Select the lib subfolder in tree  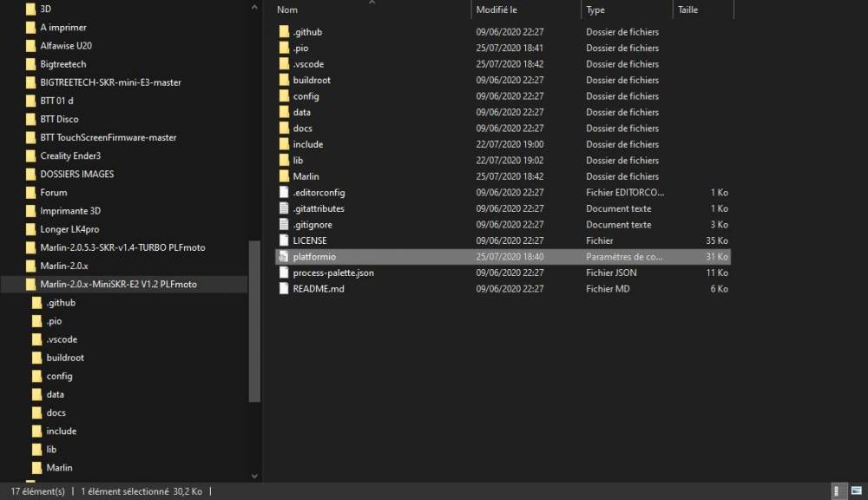(51, 449)
